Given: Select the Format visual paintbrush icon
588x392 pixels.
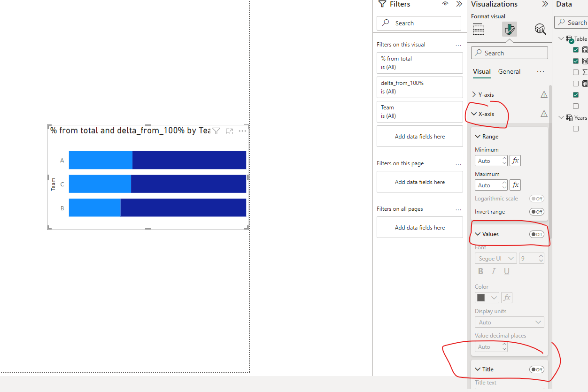Looking at the screenshot, I should (510, 29).
